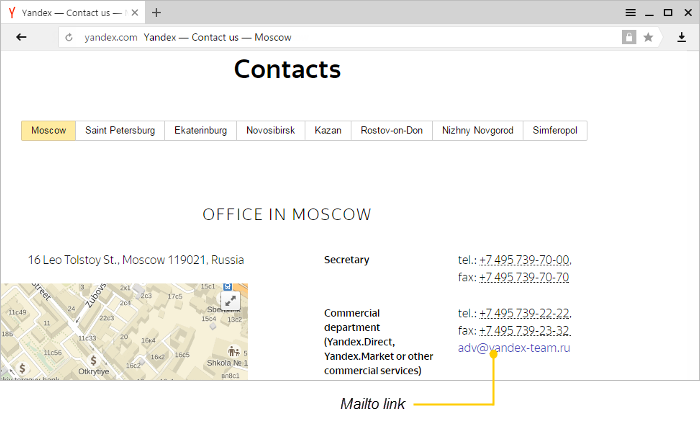Go back with the arrow button
Viewport: 700px width, 430px height.
click(21, 37)
